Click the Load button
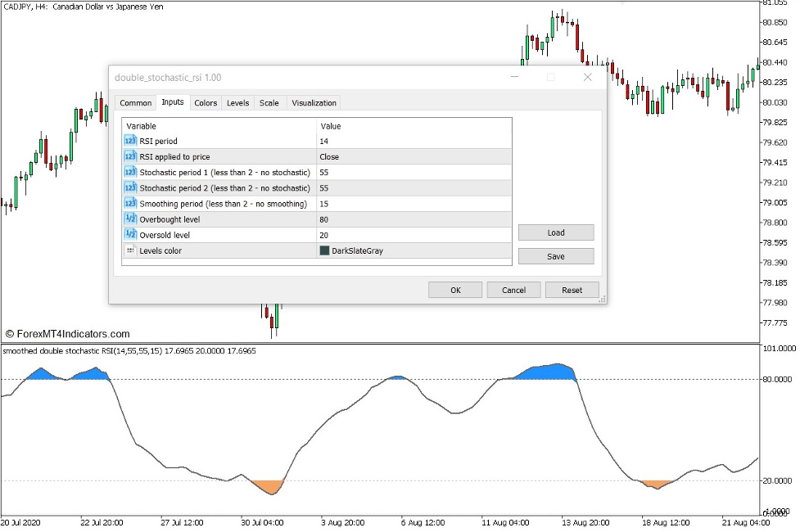The height and width of the screenshot is (532, 800). (555, 232)
